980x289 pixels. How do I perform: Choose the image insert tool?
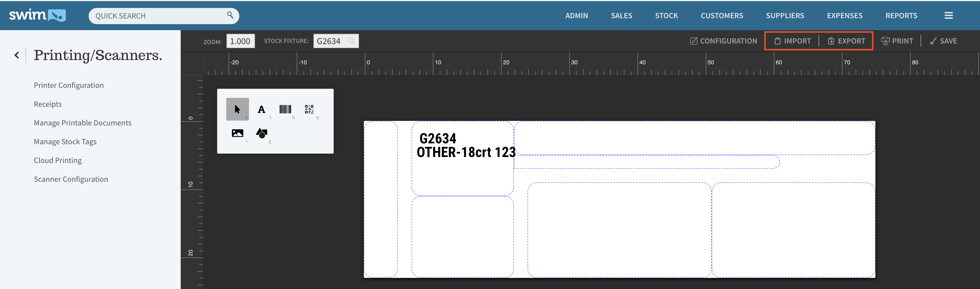coord(237,133)
